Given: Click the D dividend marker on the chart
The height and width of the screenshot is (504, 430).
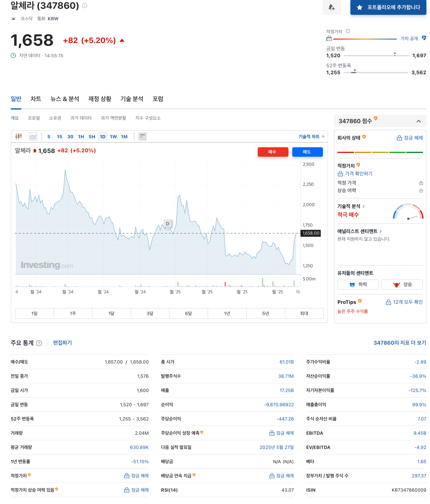Looking at the screenshot, I should click(x=168, y=224).
